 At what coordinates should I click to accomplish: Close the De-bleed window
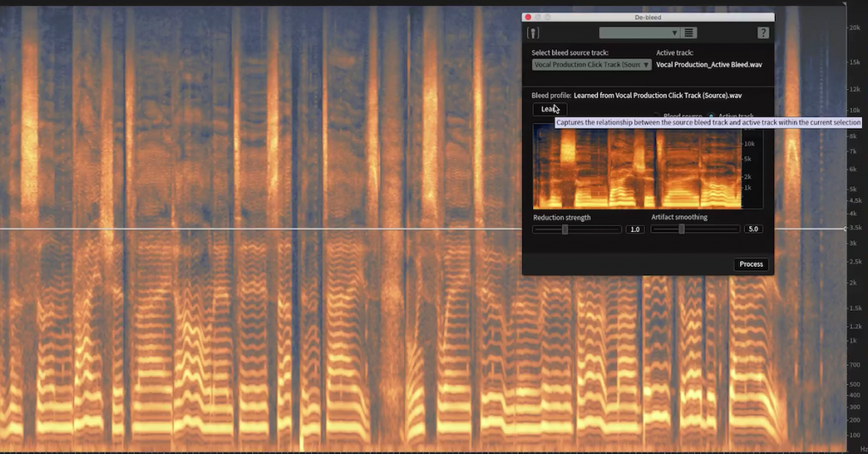click(x=528, y=17)
